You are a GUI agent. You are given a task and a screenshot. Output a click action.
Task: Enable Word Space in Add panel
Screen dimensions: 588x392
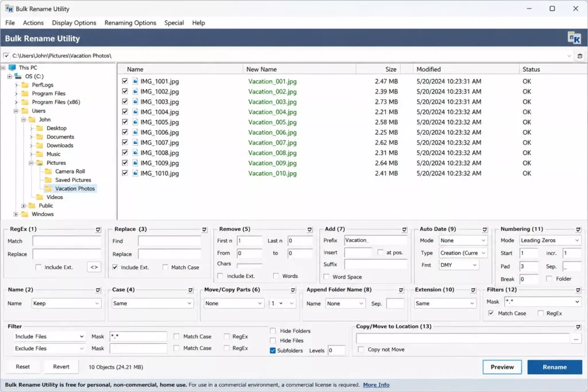coord(326,277)
